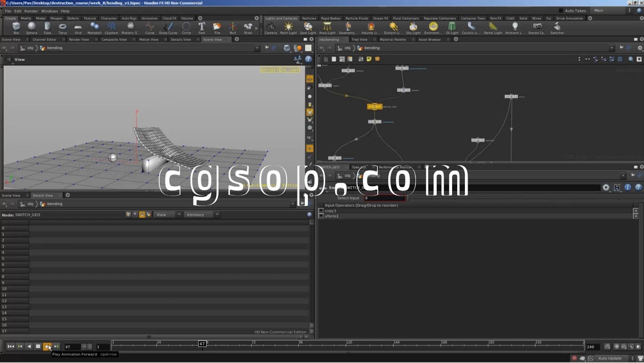This screenshot has height=363, width=644.
Task: Pick the Torus shelf tool
Action: [63, 28]
